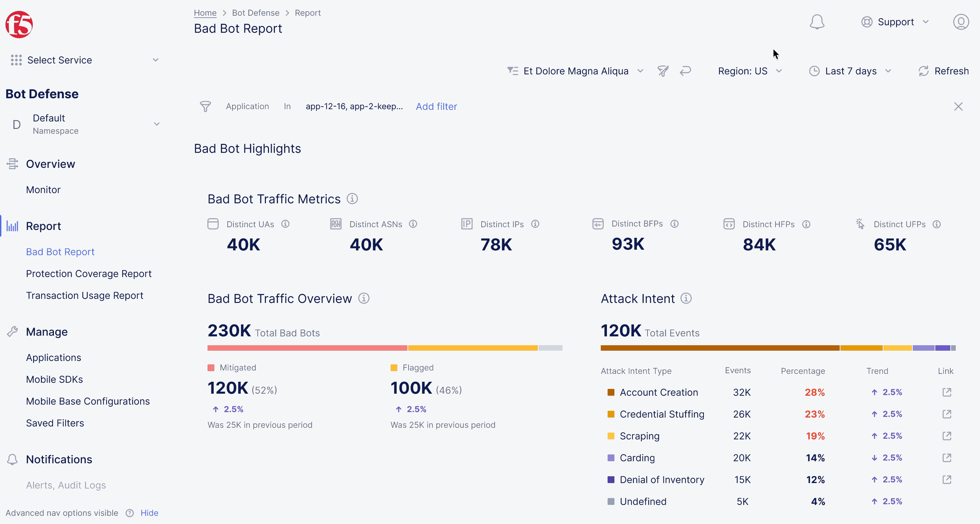This screenshot has width=980, height=524.
Task: Open Monitor in the sidebar
Action: [x=43, y=190]
